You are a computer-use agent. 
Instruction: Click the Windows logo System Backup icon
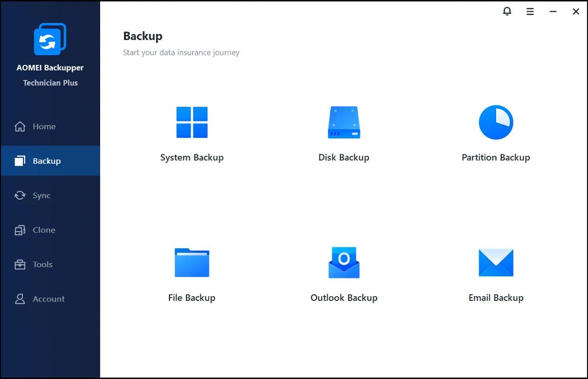[x=192, y=123]
